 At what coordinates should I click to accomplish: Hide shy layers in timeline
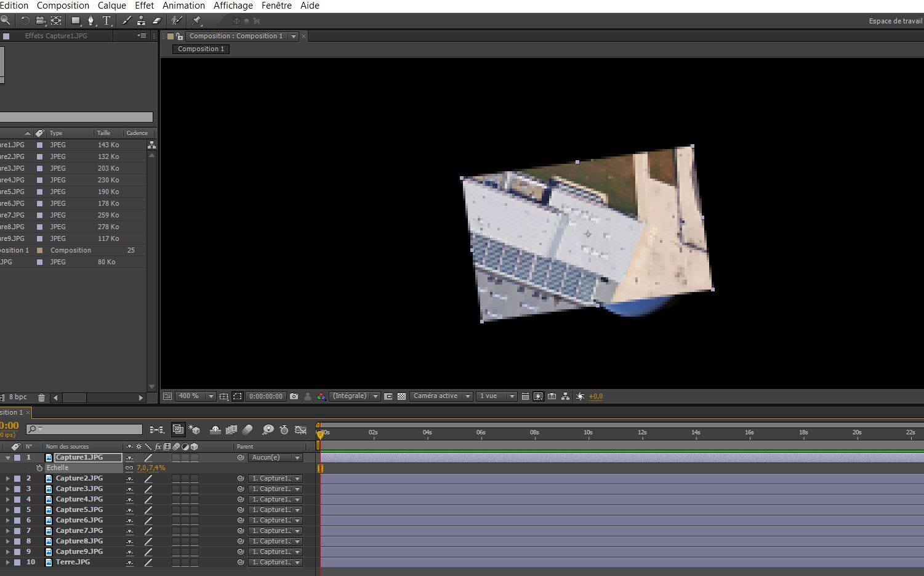click(x=215, y=429)
